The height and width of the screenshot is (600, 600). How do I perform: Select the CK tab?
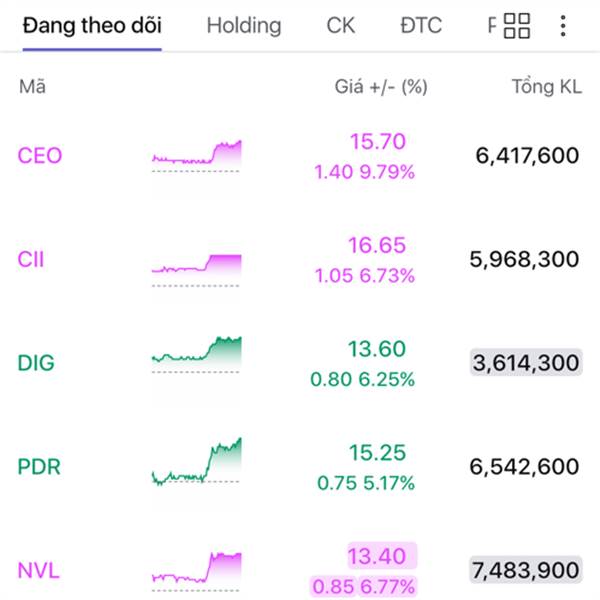[340, 26]
